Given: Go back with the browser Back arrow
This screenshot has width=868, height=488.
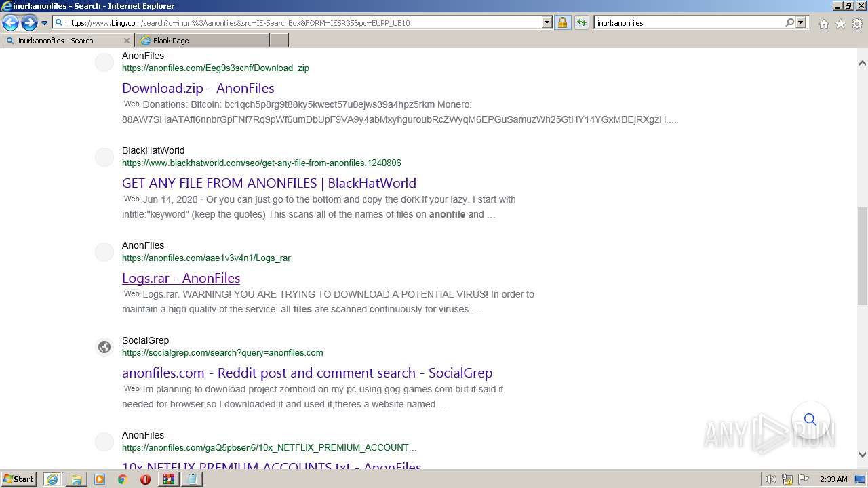Looking at the screenshot, I should coord(10,22).
